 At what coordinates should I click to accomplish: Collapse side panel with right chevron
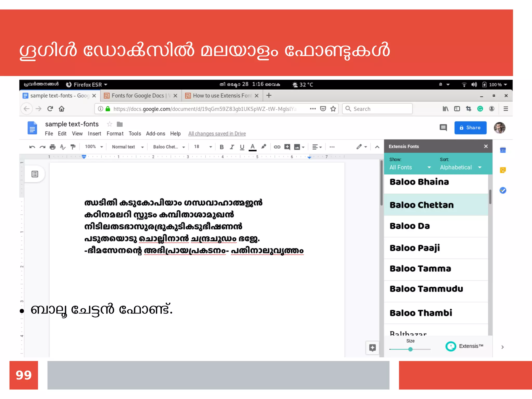502,347
